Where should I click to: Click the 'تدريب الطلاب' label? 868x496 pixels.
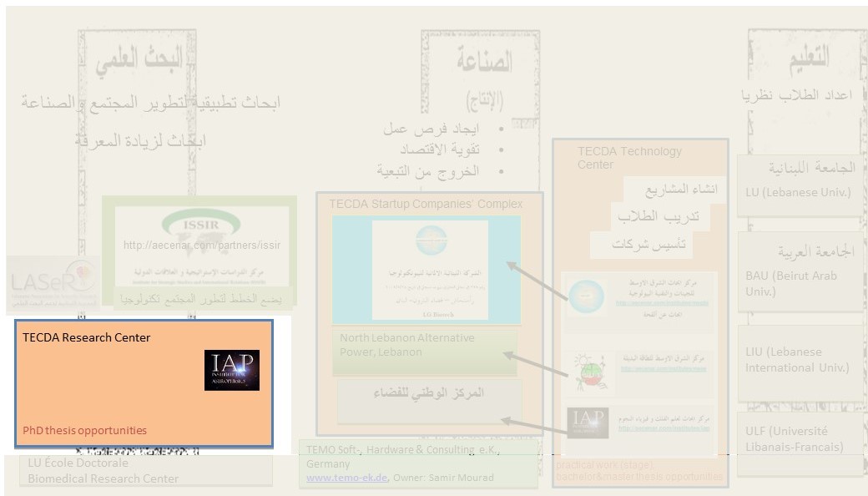659,216
